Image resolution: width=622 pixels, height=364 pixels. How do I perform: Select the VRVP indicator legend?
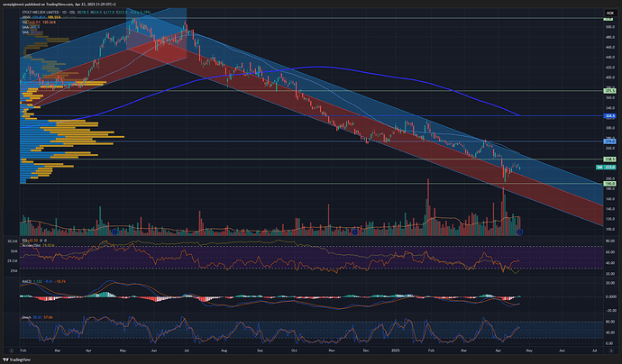[x=26, y=17]
